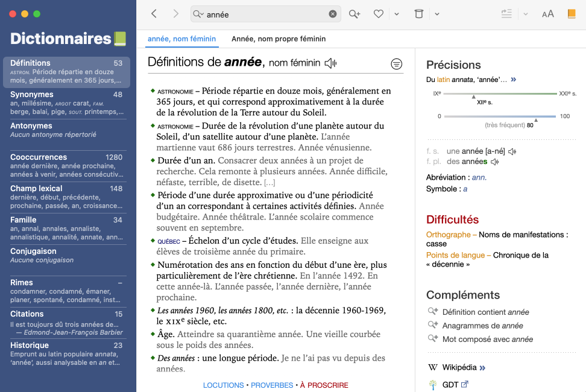Screen dimensions: 586x392
Task: Click the AA text size button
Action: point(547,14)
